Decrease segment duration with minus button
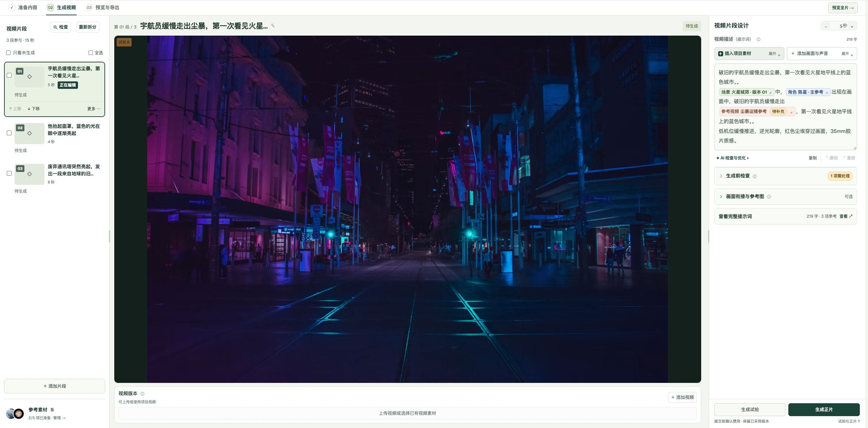 click(826, 26)
